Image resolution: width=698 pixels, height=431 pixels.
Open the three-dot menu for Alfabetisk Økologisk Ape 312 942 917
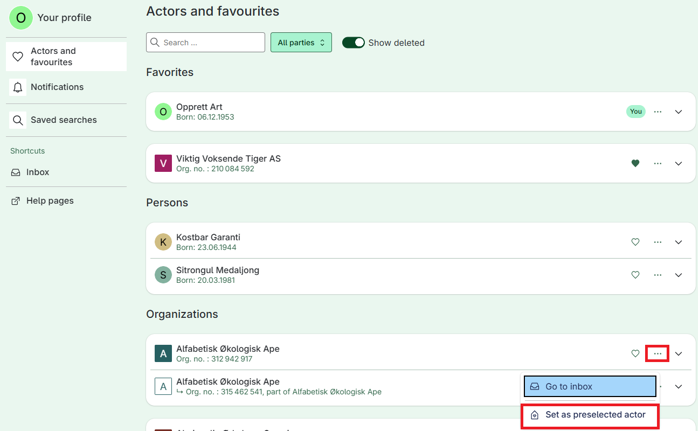[657, 354]
